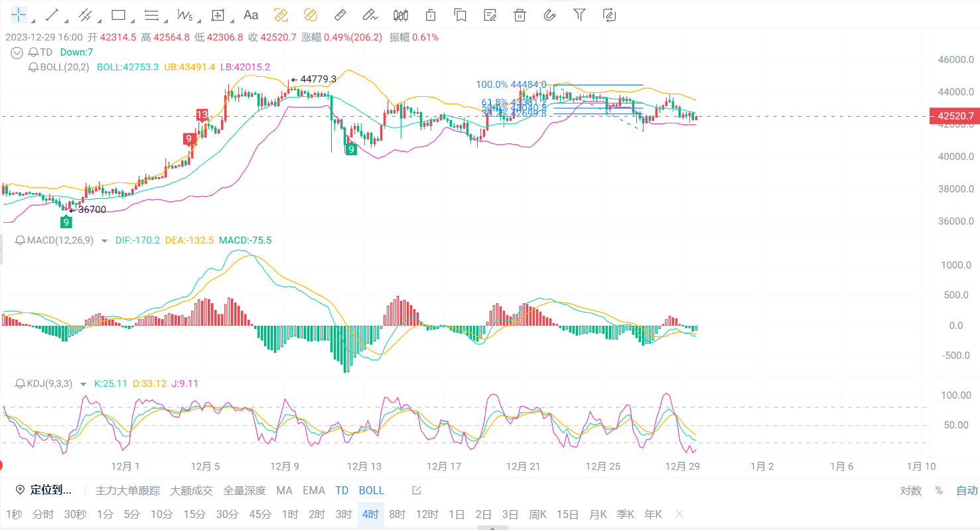Click the second orange ruler icon
This screenshot has height=530, width=980.
(310, 14)
